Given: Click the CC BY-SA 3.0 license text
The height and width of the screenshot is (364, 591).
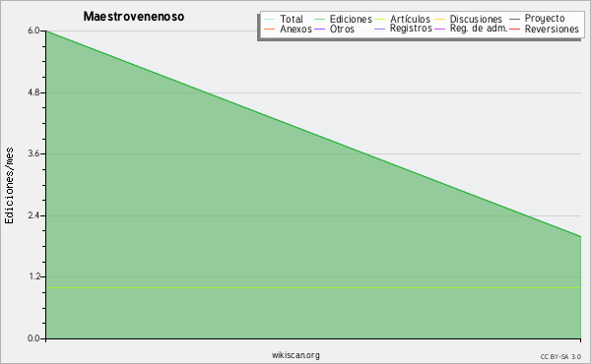Looking at the screenshot, I should pyautogui.click(x=560, y=356).
